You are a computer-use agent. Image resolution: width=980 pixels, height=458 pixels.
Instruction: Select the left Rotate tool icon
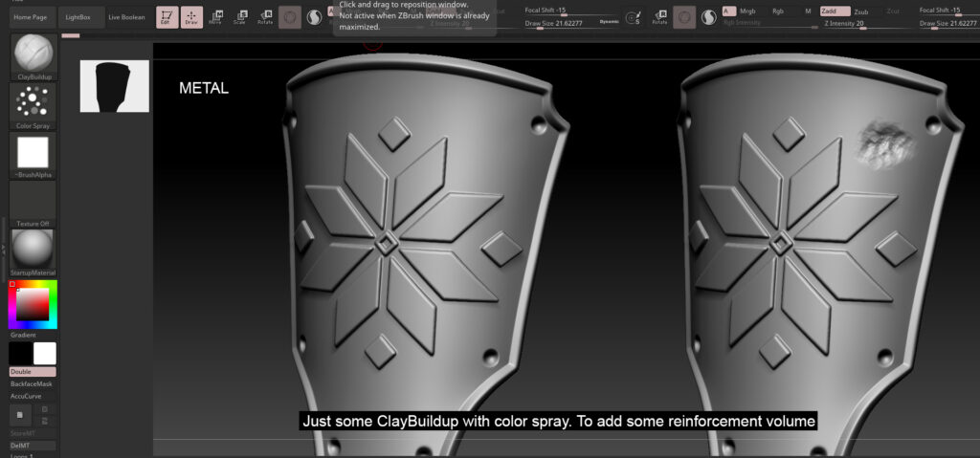coord(265,17)
